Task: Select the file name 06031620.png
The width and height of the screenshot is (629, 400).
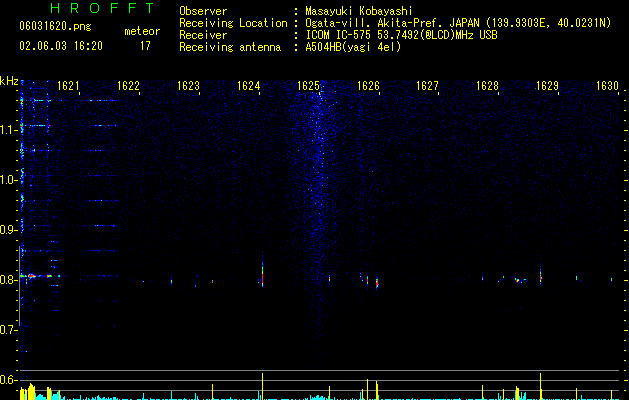Action: click(x=55, y=26)
